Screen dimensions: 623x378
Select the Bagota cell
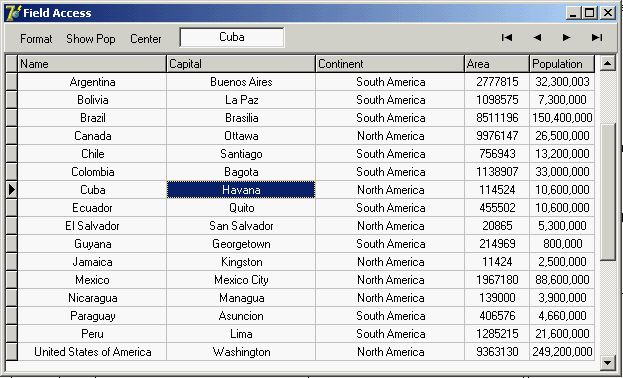241,172
